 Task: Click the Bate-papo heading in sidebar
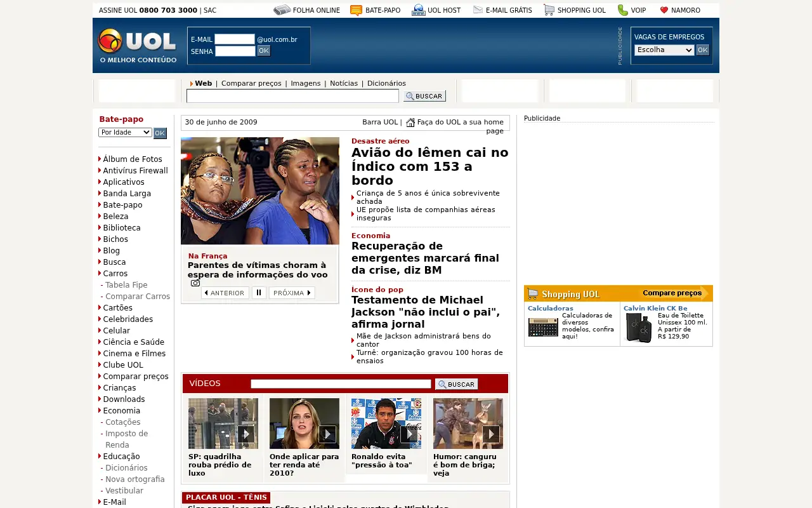[x=121, y=119]
